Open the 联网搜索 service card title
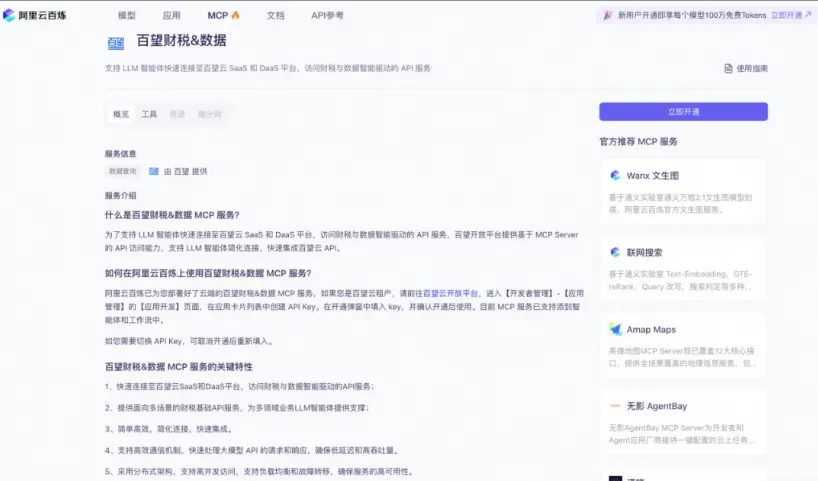The width and height of the screenshot is (818, 481). pyautogui.click(x=644, y=252)
